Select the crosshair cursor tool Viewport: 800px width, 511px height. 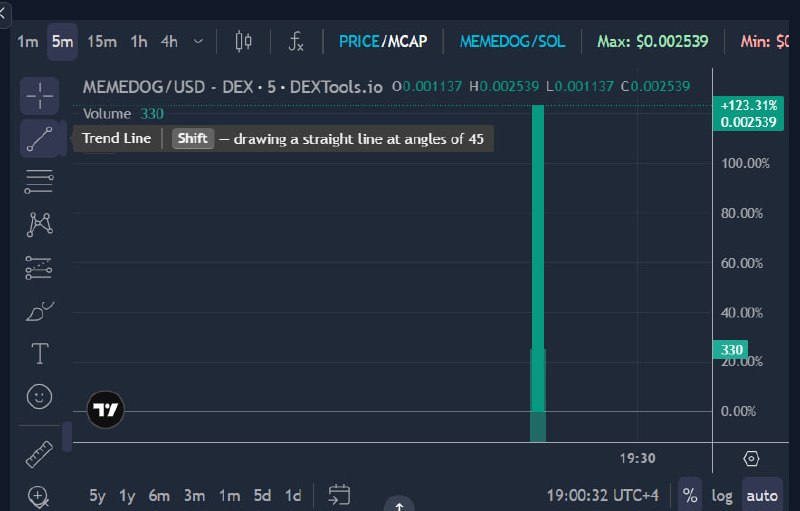39,95
